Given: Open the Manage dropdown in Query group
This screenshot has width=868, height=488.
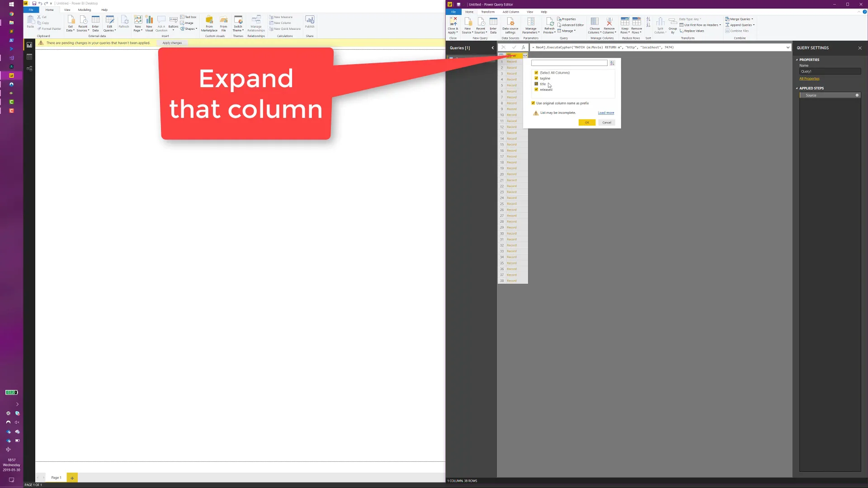Looking at the screenshot, I should (x=566, y=31).
